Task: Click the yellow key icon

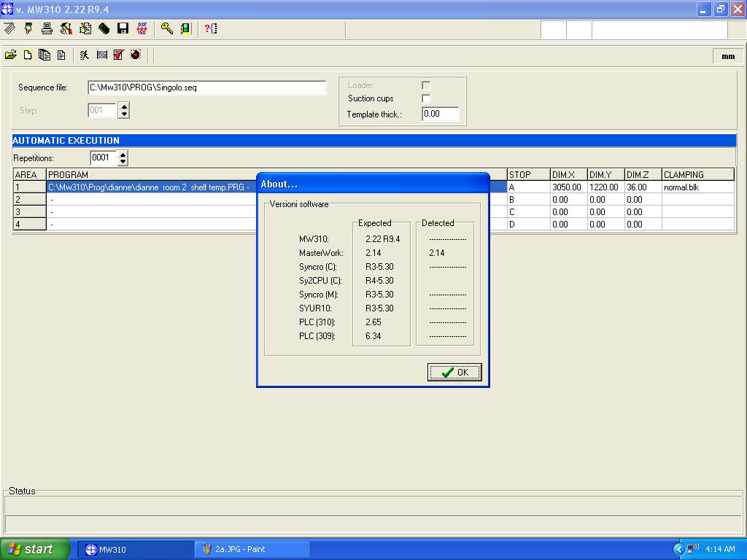Action: pos(167,28)
